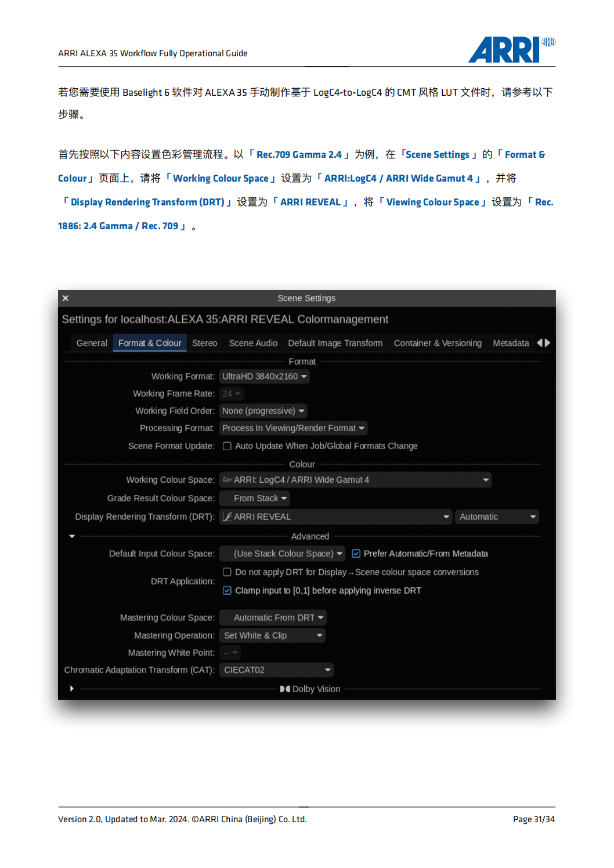Click the round ARRI badge beside the wordmark
Image resolution: width=614 pixels, height=868 pixels.
click(x=548, y=42)
